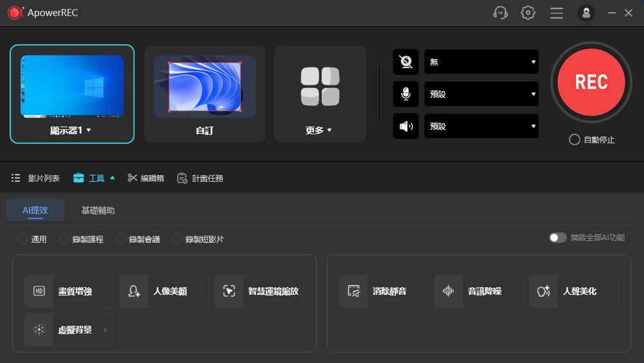Select the 自訂 custom region thumbnail

205,94
